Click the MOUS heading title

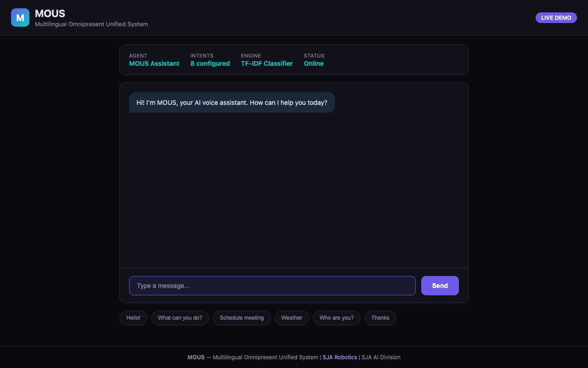[50, 14]
